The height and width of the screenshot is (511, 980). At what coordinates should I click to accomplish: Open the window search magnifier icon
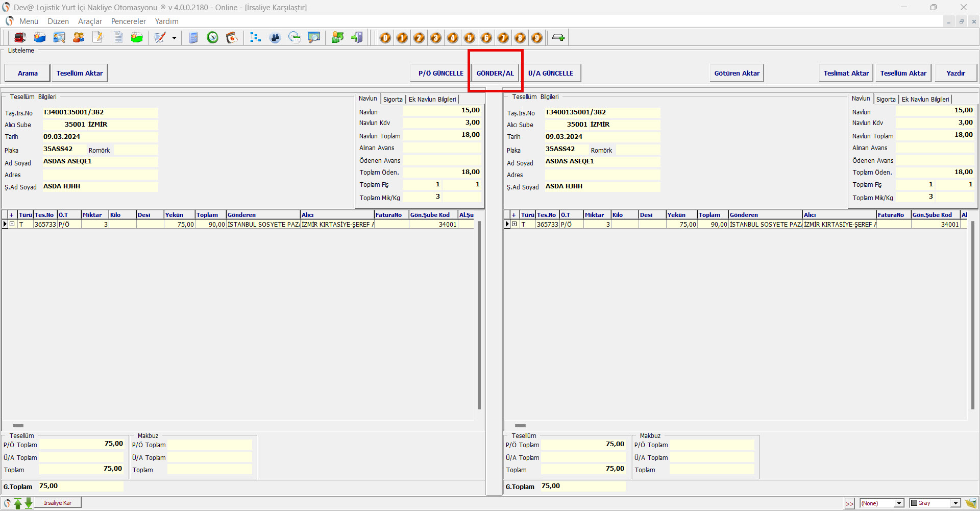[314, 37]
